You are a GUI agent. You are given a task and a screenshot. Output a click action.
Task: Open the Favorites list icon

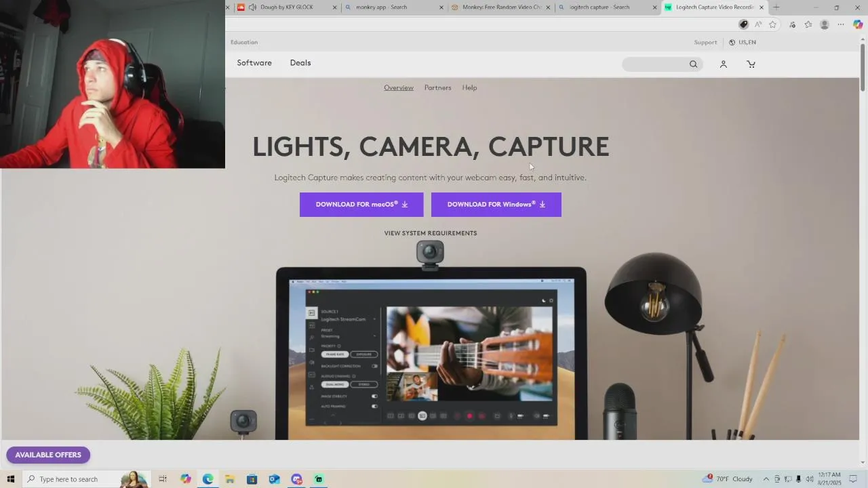[808, 24]
